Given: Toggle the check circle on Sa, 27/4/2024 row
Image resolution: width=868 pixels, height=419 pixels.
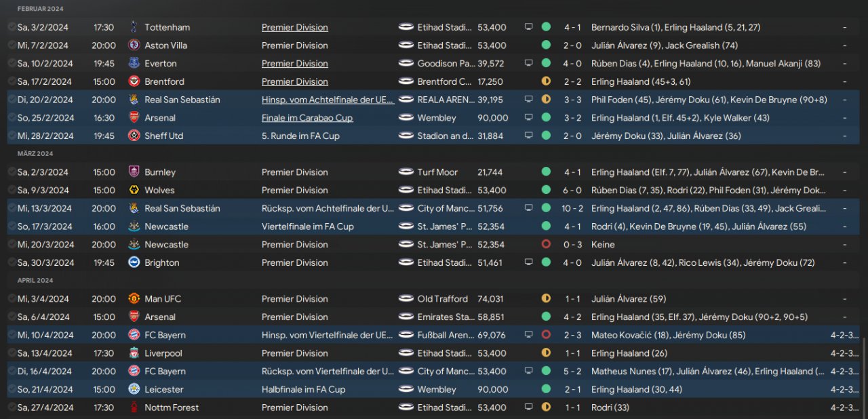Looking at the screenshot, I should [x=12, y=407].
